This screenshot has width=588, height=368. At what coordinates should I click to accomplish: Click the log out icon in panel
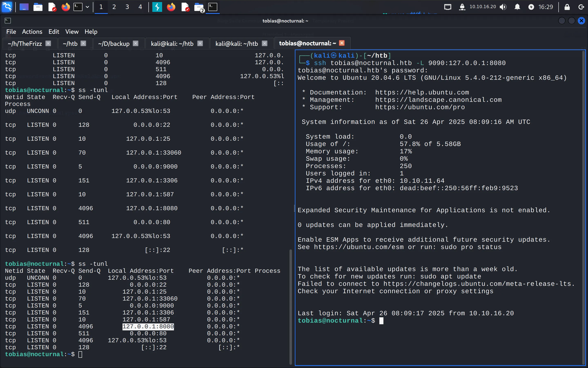point(581,7)
